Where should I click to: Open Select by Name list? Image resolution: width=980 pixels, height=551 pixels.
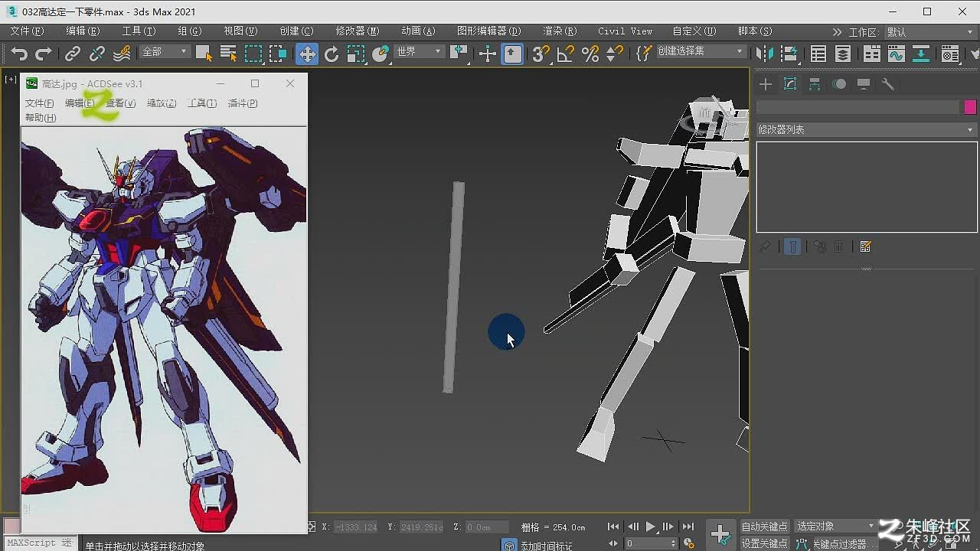coord(228,54)
